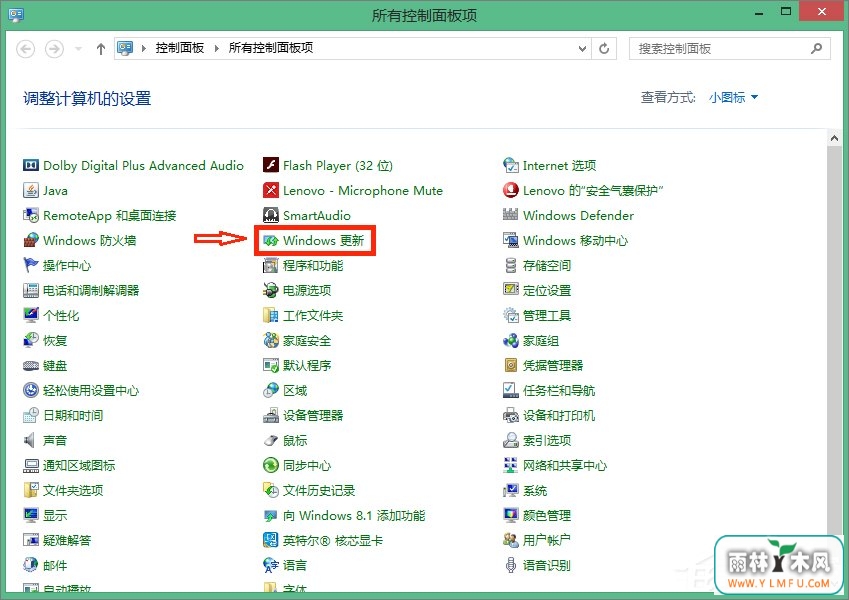Open the 默认程序 link
Viewport: 849px width, 600px height.
pyautogui.click(x=307, y=366)
